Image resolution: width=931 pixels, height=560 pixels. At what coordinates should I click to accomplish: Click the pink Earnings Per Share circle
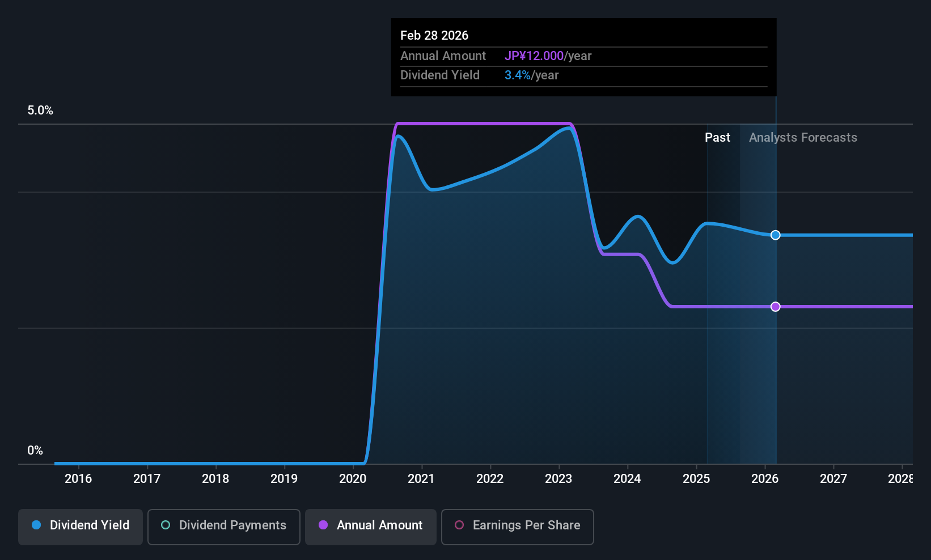459,525
